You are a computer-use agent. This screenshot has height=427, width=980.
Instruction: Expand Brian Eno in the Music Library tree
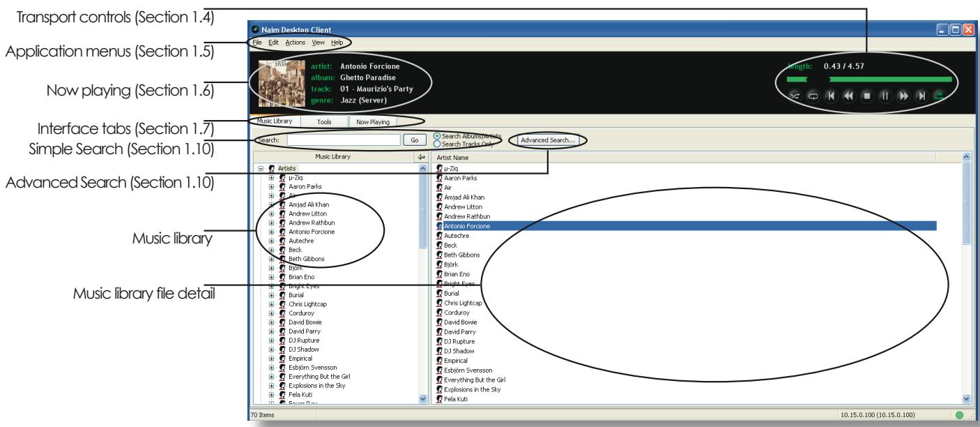coord(271,277)
